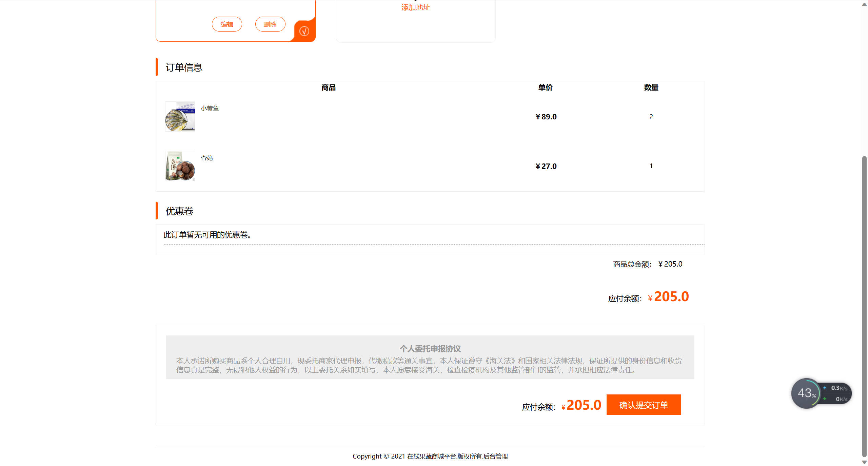This screenshot has height=466, width=868.
Task: Click the scrollbar up arrow at top right
Action: 864,4
